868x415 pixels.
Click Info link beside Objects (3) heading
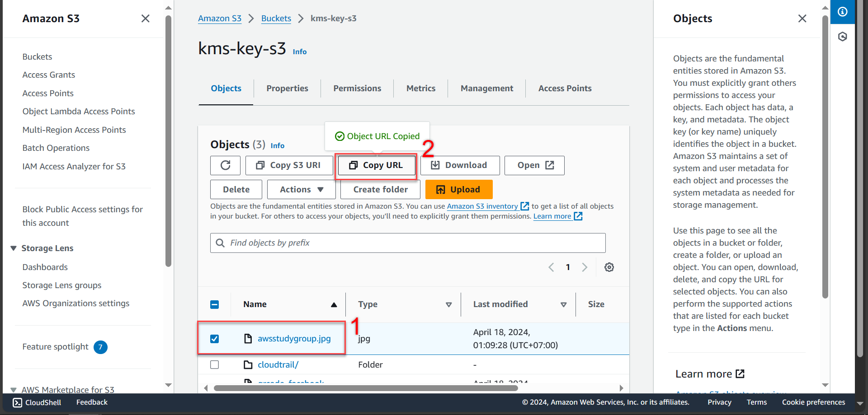click(278, 145)
